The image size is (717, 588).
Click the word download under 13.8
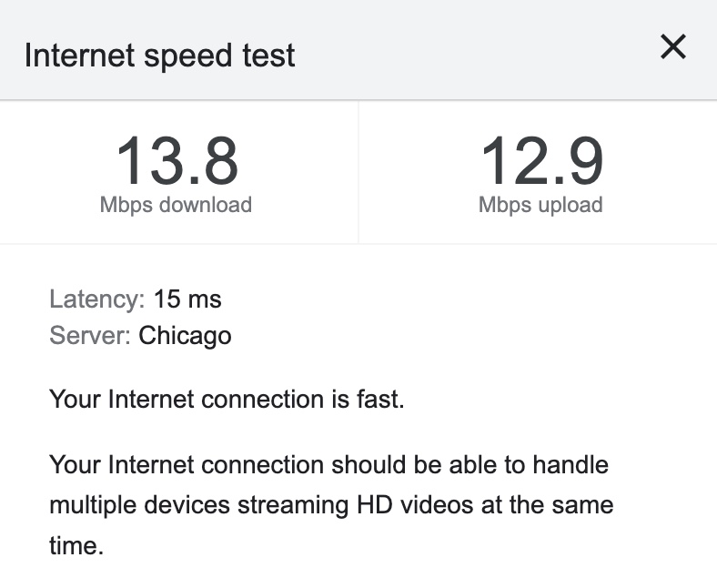[x=205, y=205]
